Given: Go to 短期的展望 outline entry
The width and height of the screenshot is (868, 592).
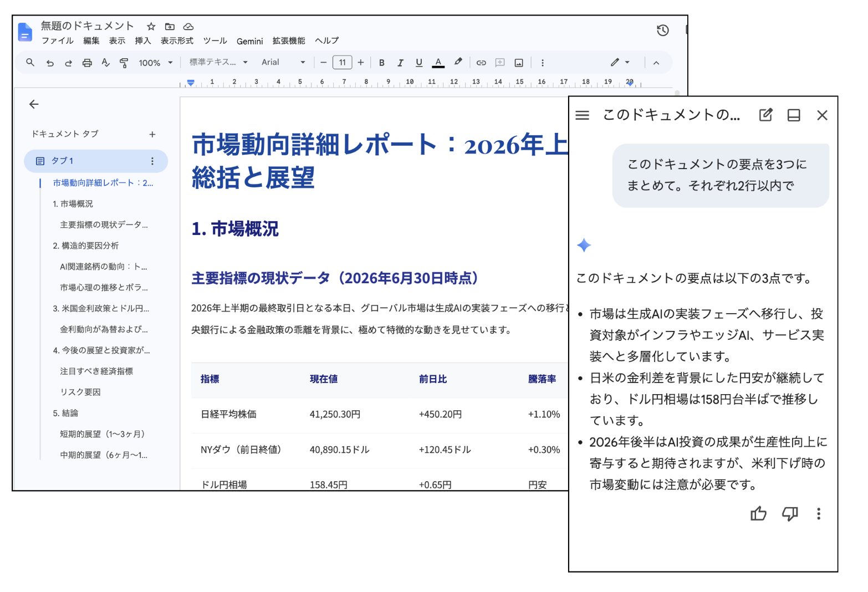Looking at the screenshot, I should (103, 434).
